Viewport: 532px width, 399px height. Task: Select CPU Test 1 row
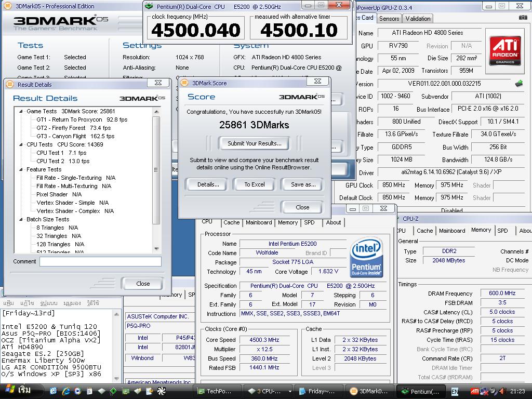coord(61,153)
